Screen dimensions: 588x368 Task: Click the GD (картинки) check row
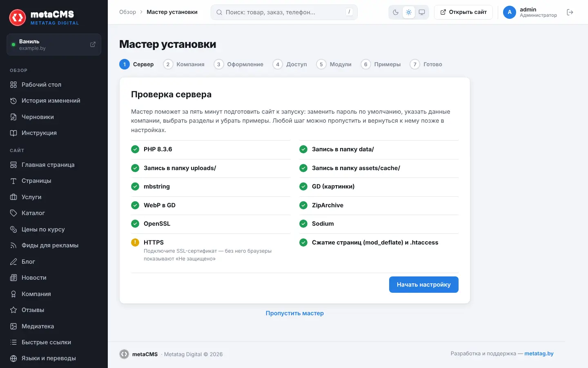click(x=379, y=186)
